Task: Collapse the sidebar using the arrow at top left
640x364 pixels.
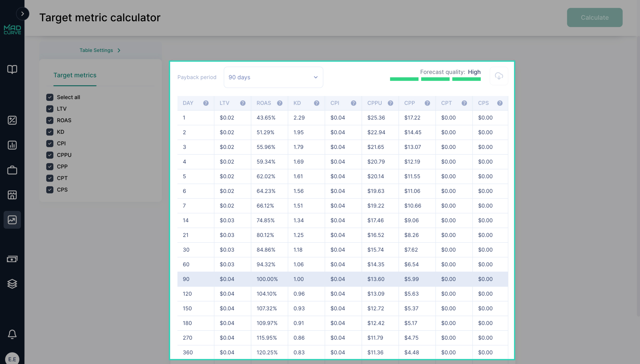Action: tap(23, 14)
